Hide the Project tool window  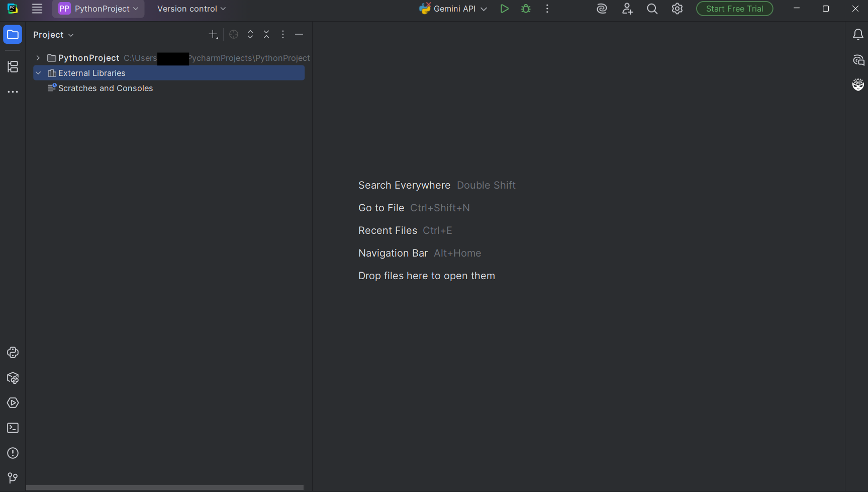[299, 34]
